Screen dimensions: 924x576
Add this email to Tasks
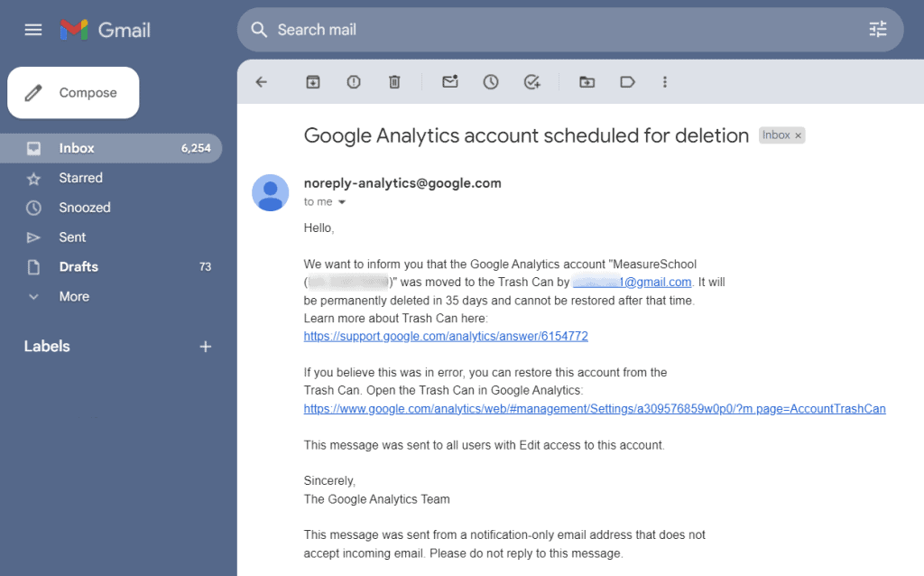pyautogui.click(x=531, y=81)
